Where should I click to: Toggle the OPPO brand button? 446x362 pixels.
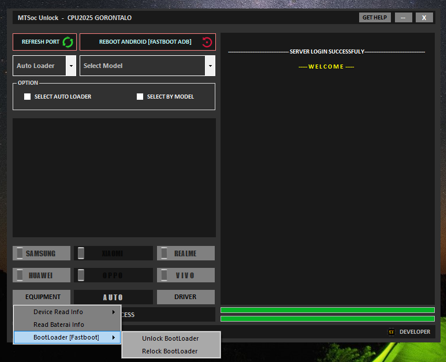113,275
